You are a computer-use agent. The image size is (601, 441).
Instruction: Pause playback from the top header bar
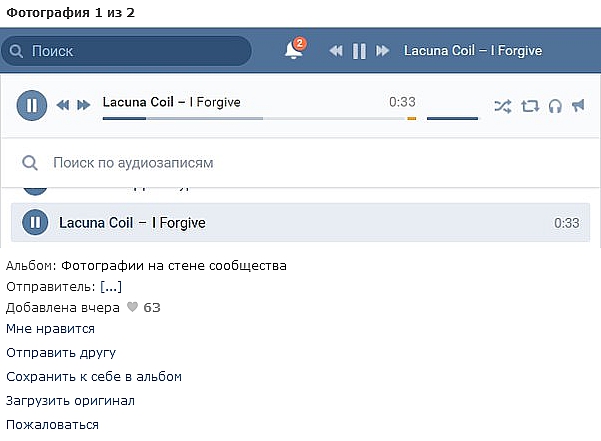[x=359, y=51]
